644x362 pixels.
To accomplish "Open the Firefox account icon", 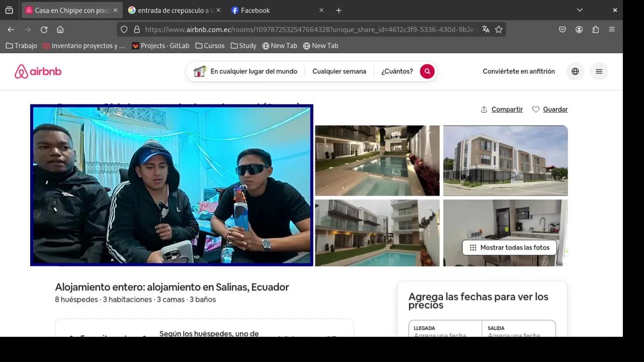I will (x=579, y=30).
